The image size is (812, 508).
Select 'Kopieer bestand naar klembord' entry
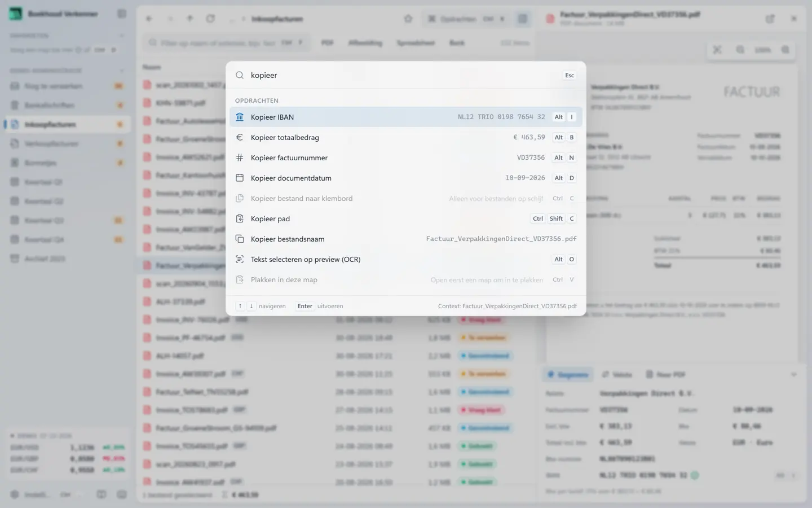[x=405, y=198]
